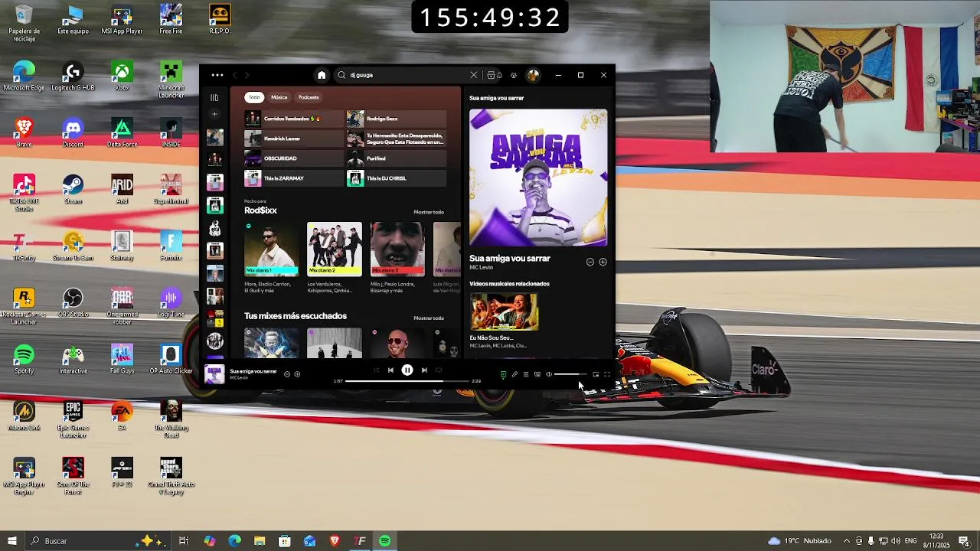Open the miniplayer icon

point(596,374)
